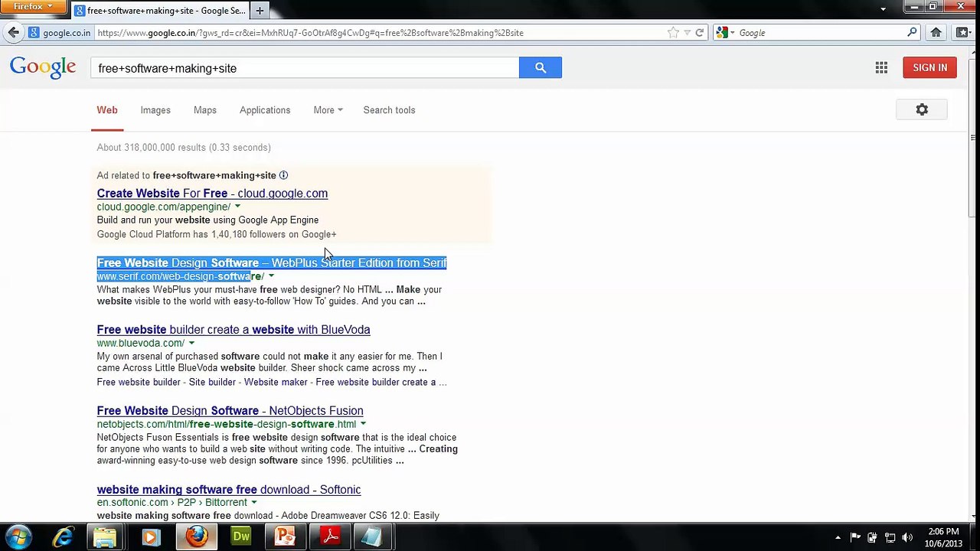The width and height of the screenshot is (980, 551).
Task: Open Search tools options
Action: click(x=389, y=110)
